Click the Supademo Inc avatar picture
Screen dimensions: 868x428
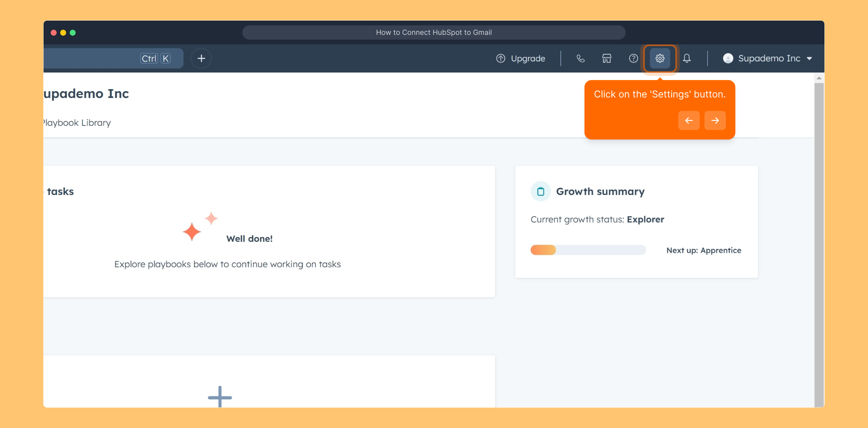point(728,59)
